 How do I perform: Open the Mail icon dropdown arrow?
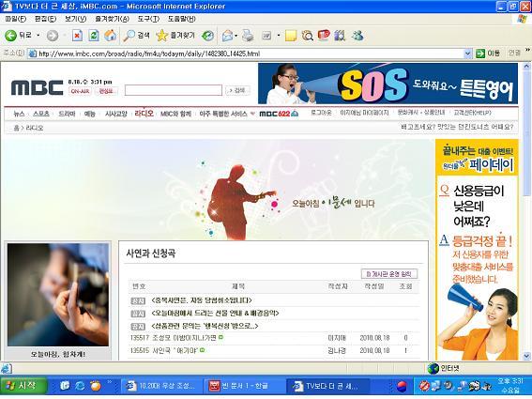click(x=236, y=36)
